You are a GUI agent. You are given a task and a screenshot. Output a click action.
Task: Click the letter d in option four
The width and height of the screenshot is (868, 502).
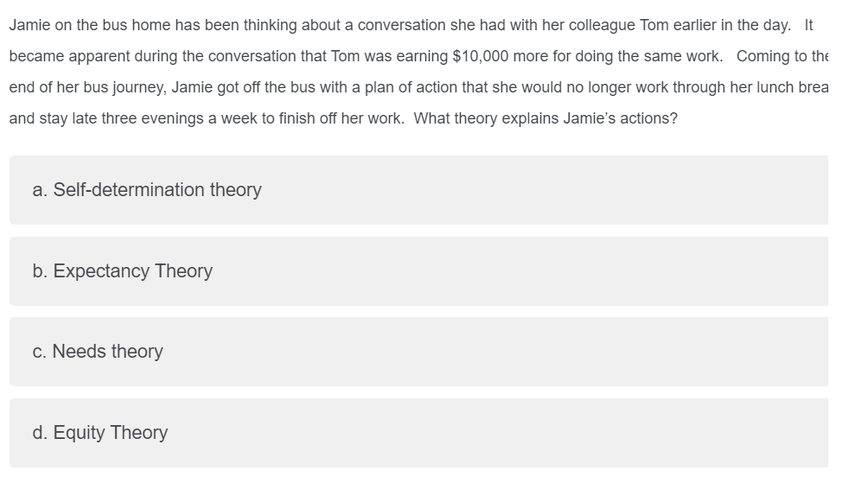[36, 432]
